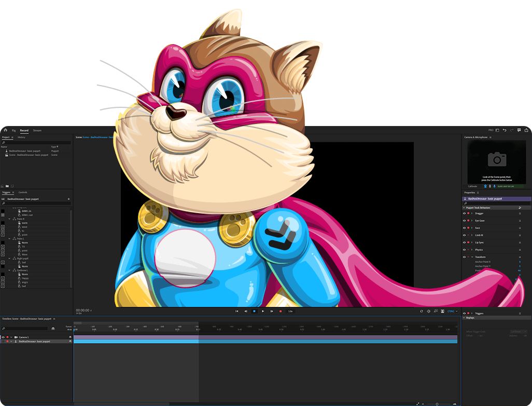
Task: Open the History panel tab
Action: (21, 137)
